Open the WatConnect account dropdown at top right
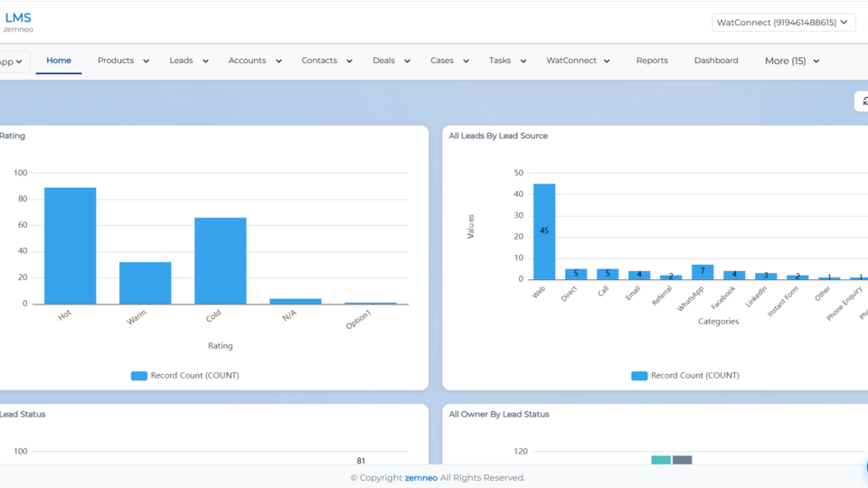 click(x=783, y=23)
